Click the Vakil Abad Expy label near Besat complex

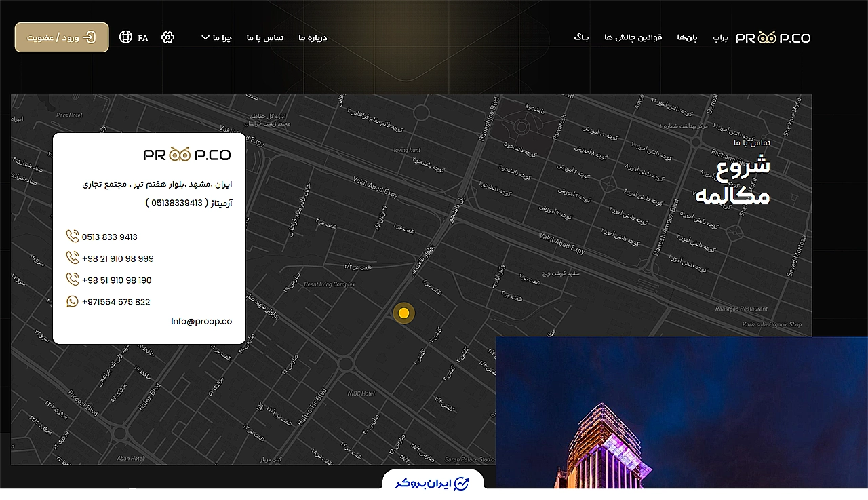[374, 187]
